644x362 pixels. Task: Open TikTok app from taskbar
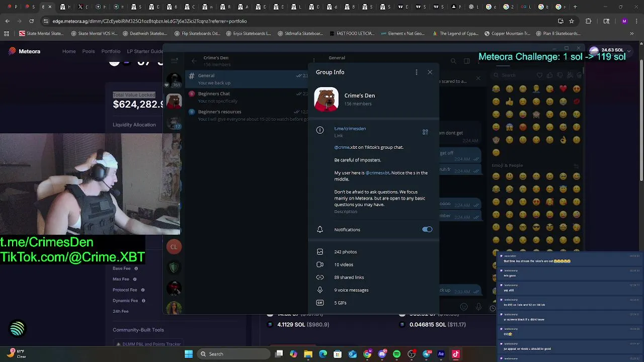pyautogui.click(x=456, y=354)
